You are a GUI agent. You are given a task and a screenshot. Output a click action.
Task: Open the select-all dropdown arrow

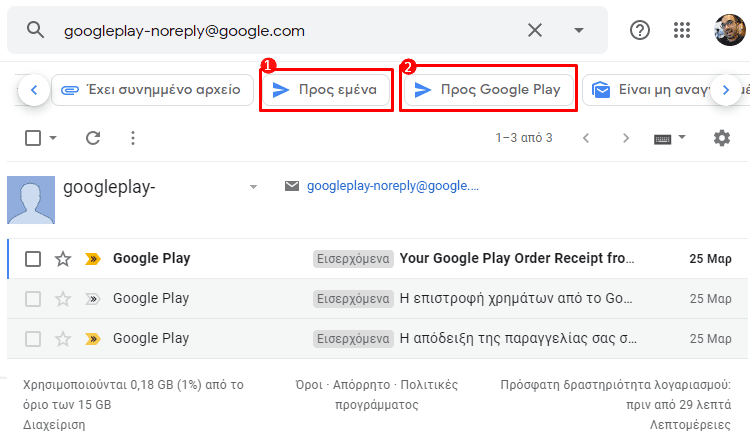(x=53, y=138)
